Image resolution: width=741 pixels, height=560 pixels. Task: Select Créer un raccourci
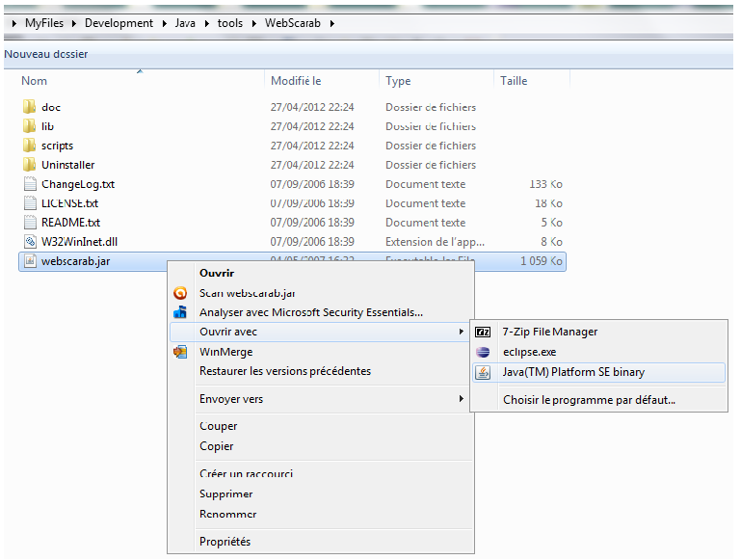(321, 473)
